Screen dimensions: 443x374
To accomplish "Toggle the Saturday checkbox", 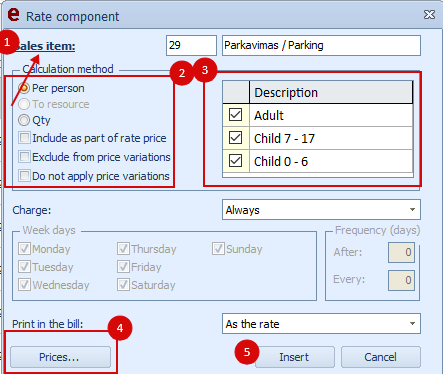I will pyautogui.click(x=123, y=285).
